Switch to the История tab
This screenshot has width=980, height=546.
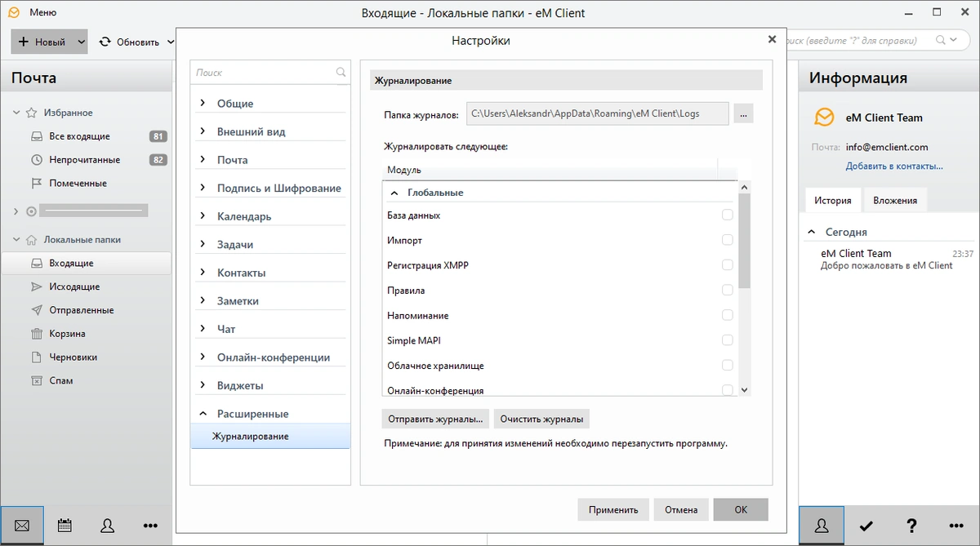tap(832, 200)
